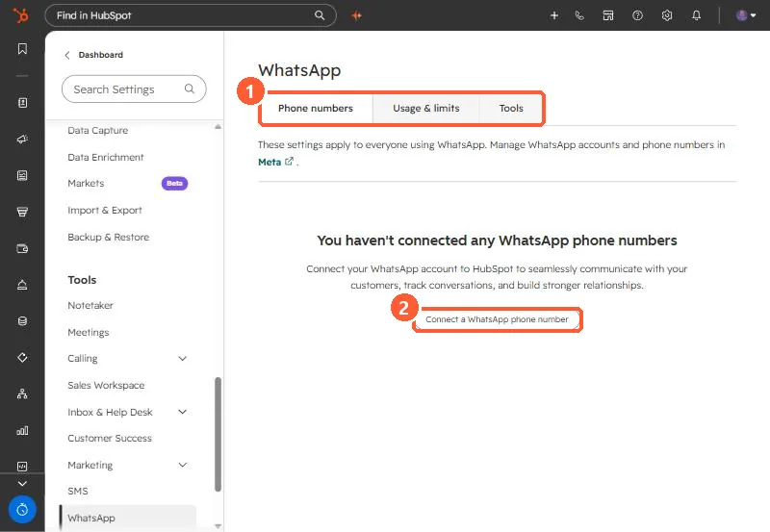Expand the Calling chevron
The width and height of the screenshot is (770, 532).
tap(183, 359)
